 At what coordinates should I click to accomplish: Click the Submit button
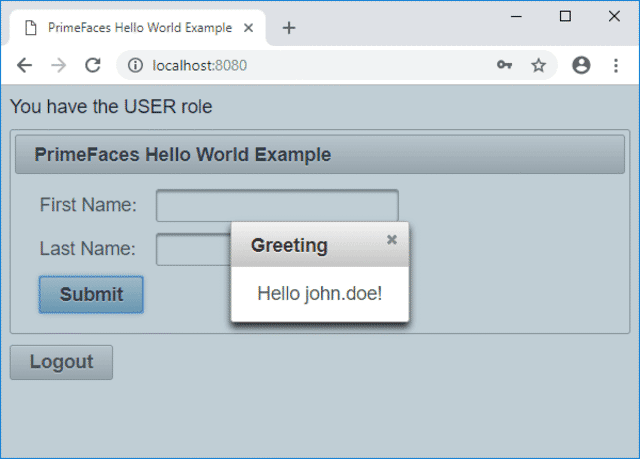point(91,295)
